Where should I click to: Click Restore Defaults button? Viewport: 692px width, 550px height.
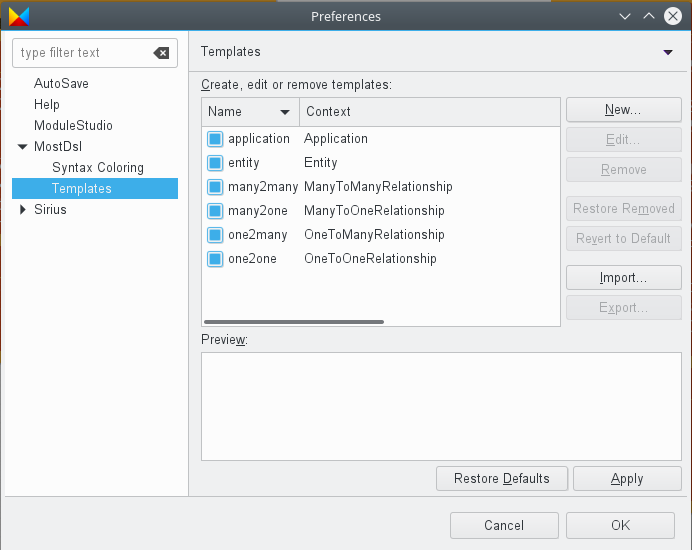[502, 478]
